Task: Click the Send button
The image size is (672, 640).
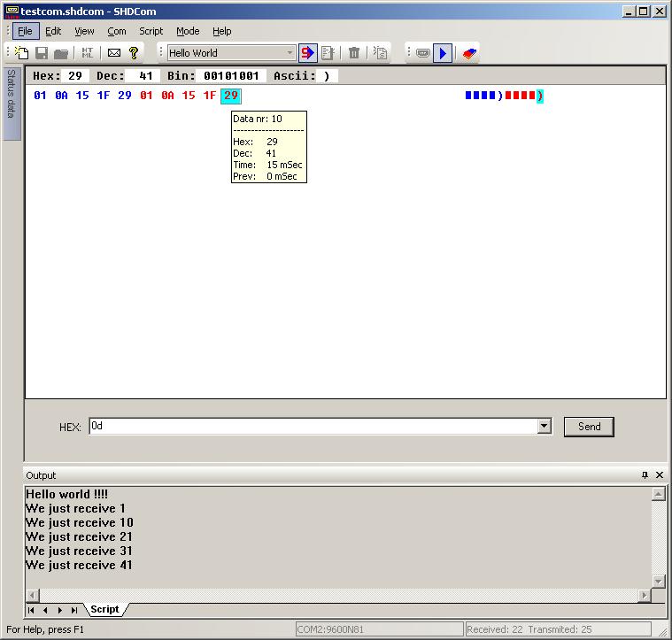Action: [589, 427]
